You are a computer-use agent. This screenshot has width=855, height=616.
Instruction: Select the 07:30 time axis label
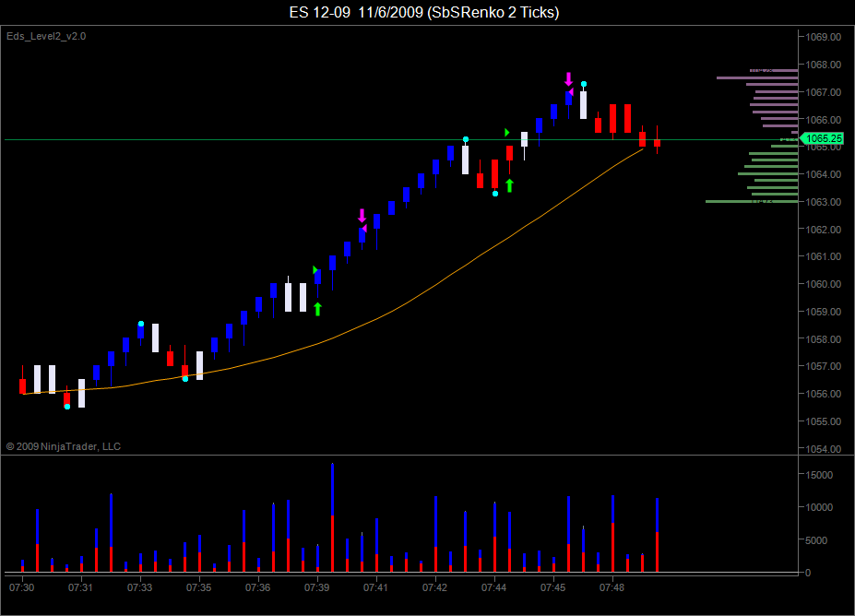22,587
